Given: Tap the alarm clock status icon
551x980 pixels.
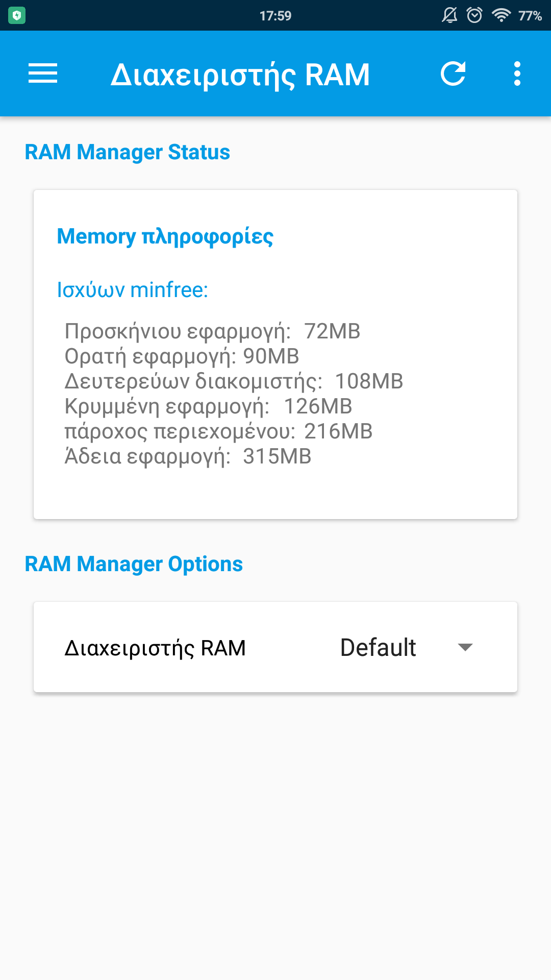Looking at the screenshot, I should (474, 15).
